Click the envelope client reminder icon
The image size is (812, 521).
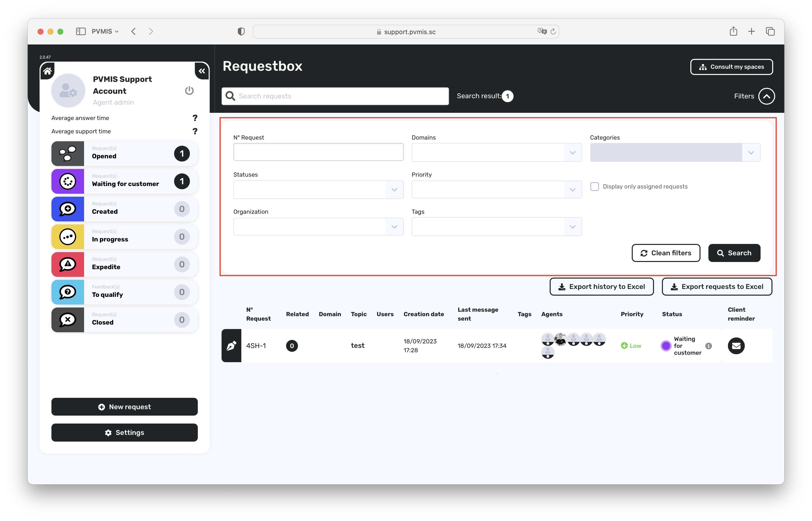point(736,346)
